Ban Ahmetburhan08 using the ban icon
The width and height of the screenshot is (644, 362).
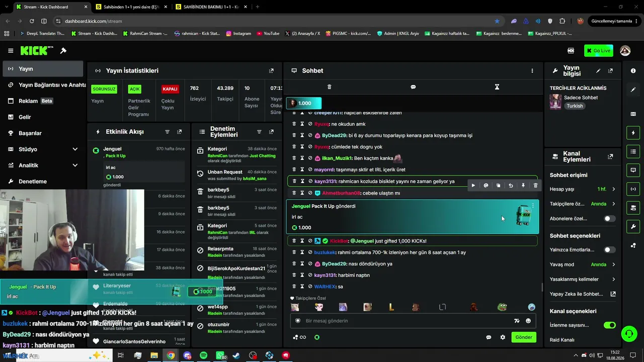310,193
